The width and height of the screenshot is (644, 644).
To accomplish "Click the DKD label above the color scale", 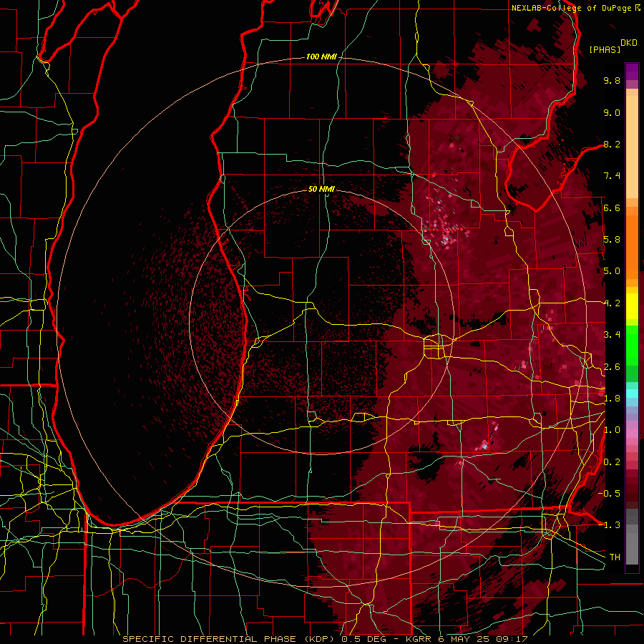I will pyautogui.click(x=629, y=43).
